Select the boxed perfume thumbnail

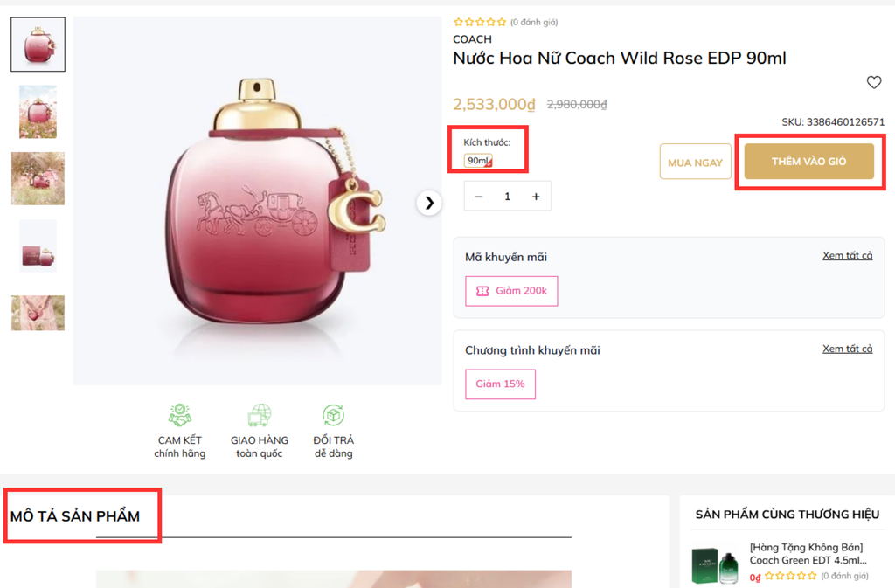pos(38,246)
